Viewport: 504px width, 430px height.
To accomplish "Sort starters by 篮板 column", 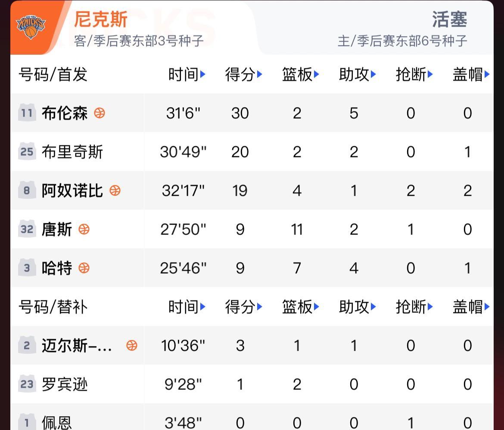I will (301, 74).
